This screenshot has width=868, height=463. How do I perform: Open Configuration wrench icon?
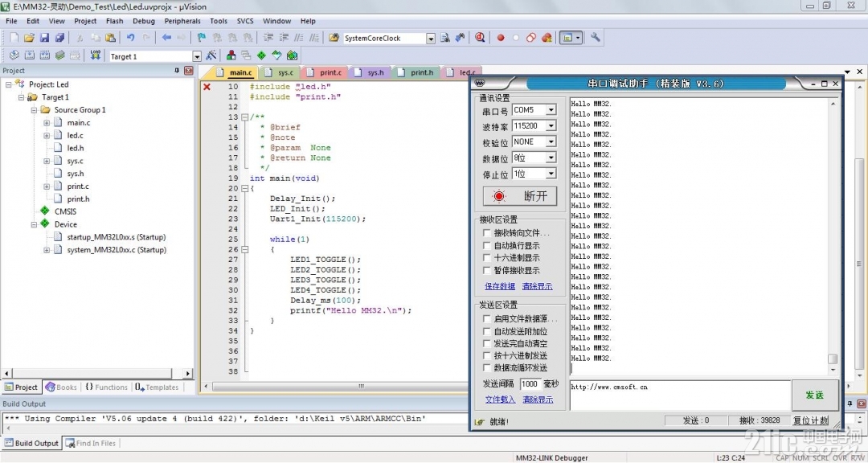pos(595,38)
